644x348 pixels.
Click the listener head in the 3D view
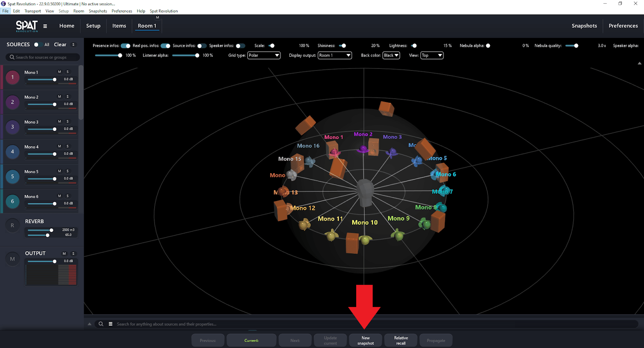[365, 192]
